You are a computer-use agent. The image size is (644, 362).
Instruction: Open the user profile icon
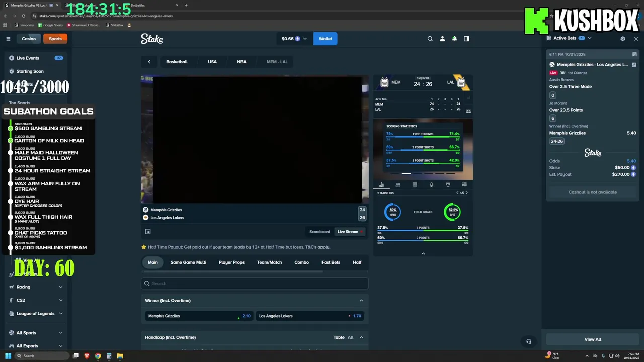point(442,39)
